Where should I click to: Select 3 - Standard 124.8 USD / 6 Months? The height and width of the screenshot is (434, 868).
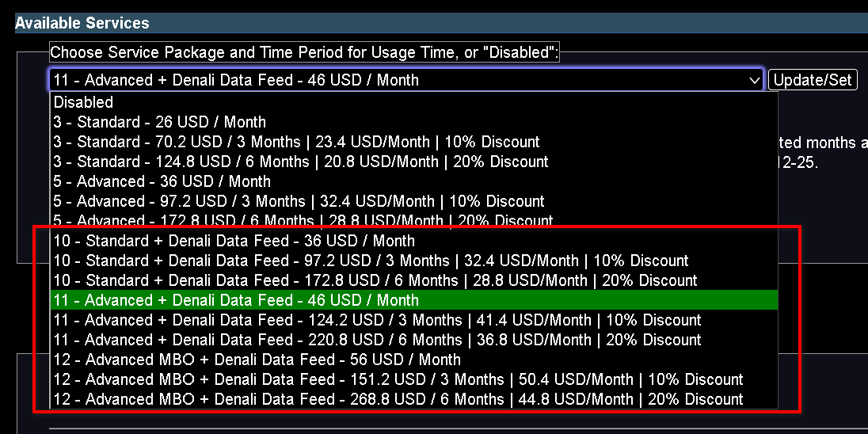pyautogui.click(x=414, y=162)
